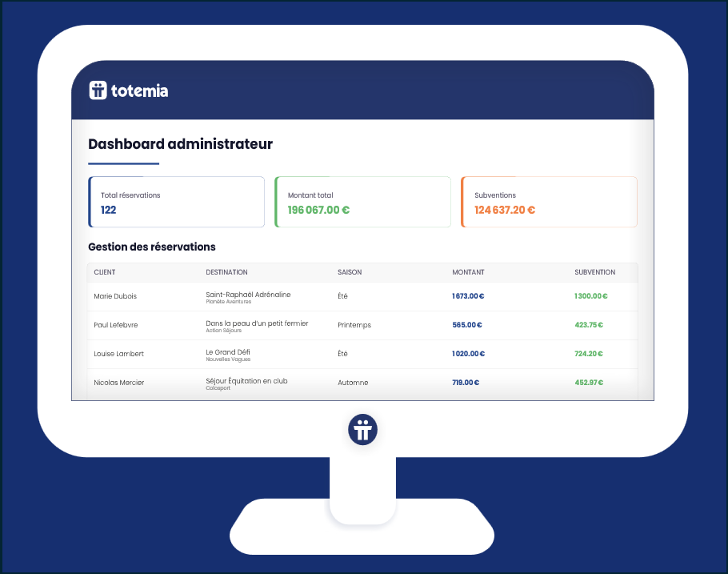
Task: Click the 124 637.20 € subventions value
Action: [x=505, y=210]
